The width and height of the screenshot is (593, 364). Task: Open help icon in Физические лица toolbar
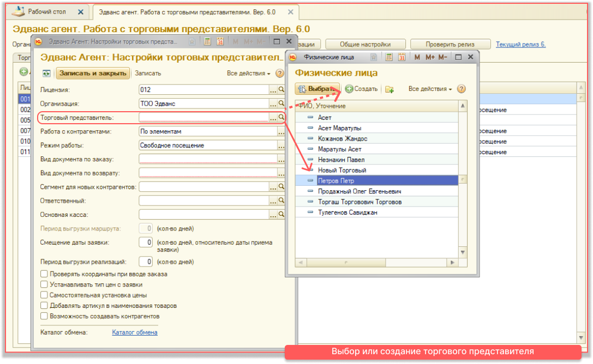(x=461, y=89)
